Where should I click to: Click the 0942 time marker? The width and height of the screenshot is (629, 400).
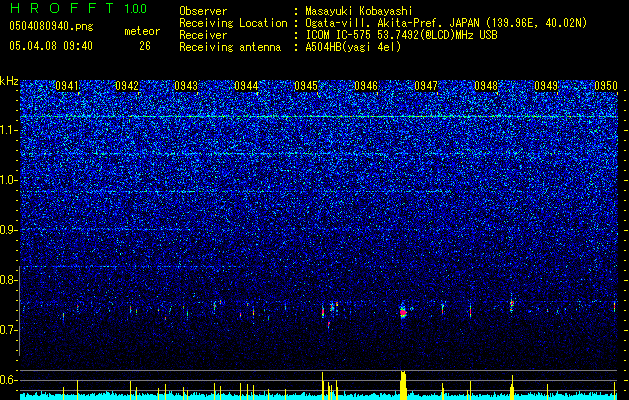(127, 86)
